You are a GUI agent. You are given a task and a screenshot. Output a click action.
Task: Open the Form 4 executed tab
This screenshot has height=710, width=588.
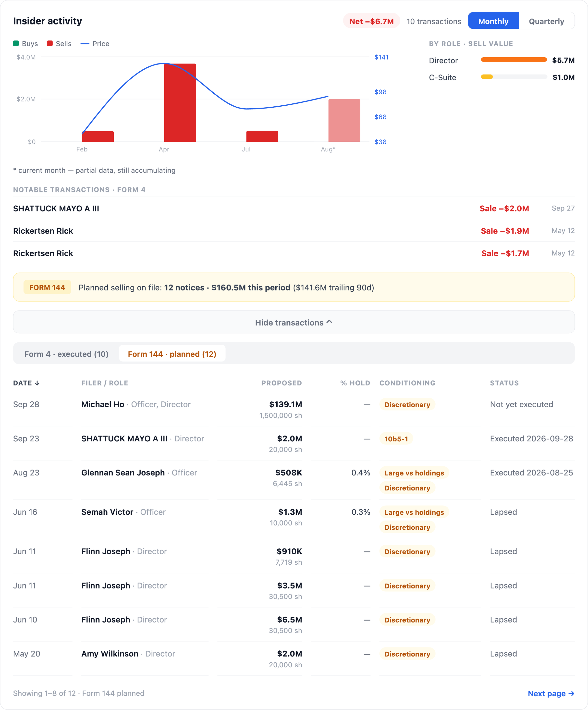point(66,354)
